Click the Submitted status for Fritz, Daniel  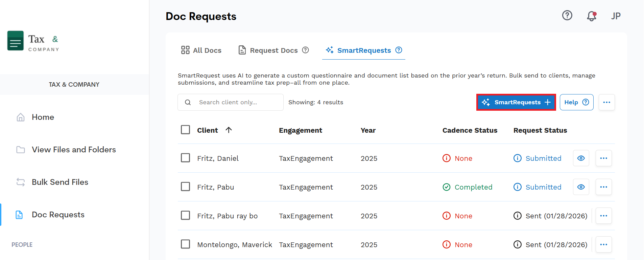(x=543, y=158)
